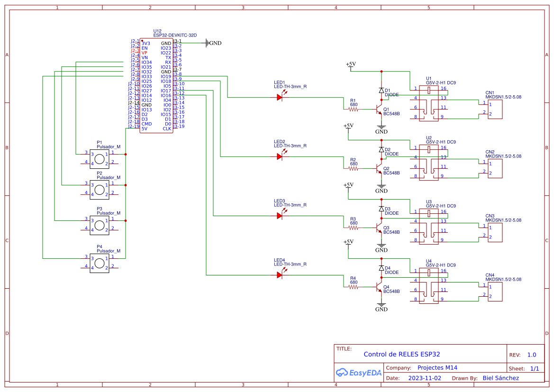Select the REV 1.0 value in title block

click(x=531, y=355)
